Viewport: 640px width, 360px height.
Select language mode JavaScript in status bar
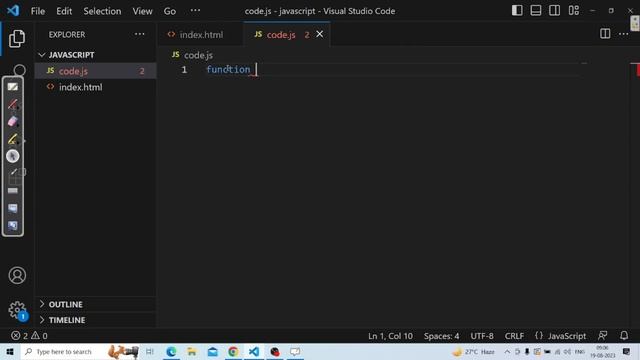[567, 336]
